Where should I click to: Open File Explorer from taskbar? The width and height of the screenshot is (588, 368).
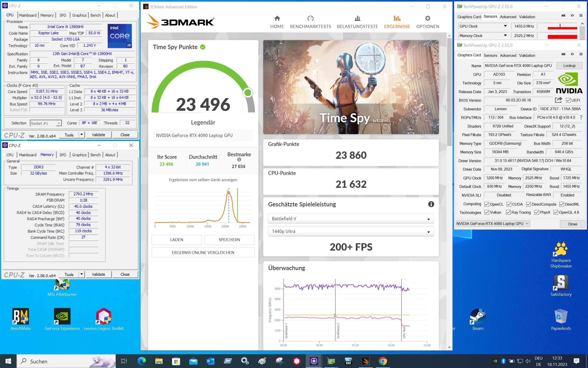[x=159, y=361]
